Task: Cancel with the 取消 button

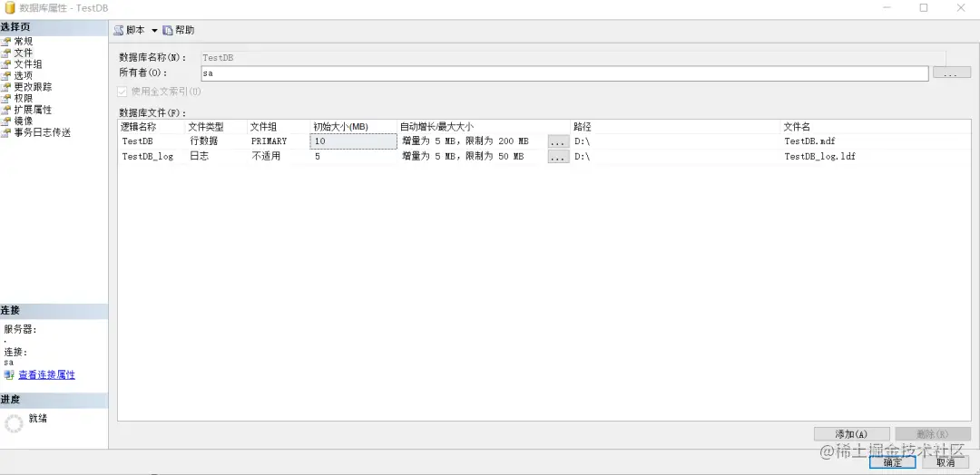Action: click(946, 462)
